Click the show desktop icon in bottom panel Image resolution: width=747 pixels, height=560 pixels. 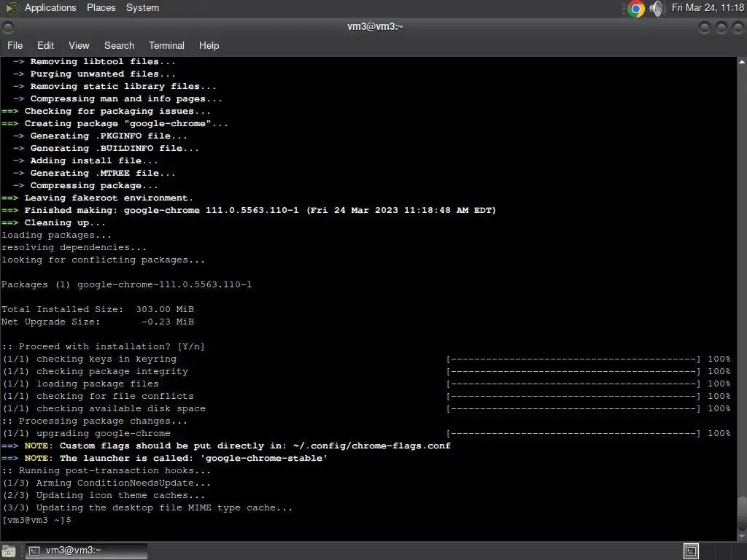tap(9, 551)
